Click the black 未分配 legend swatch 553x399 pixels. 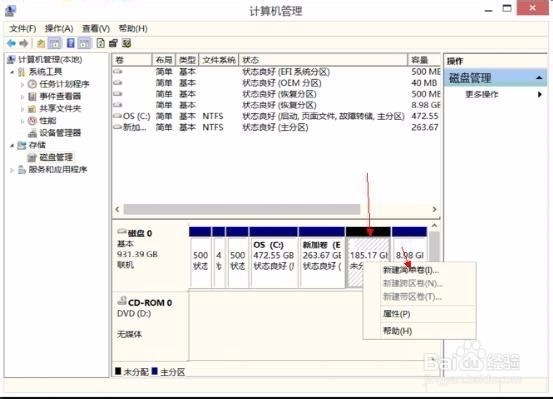coord(118,371)
